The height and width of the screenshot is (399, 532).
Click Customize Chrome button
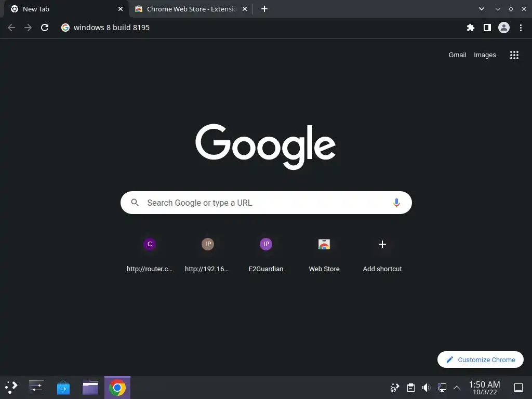(x=480, y=360)
